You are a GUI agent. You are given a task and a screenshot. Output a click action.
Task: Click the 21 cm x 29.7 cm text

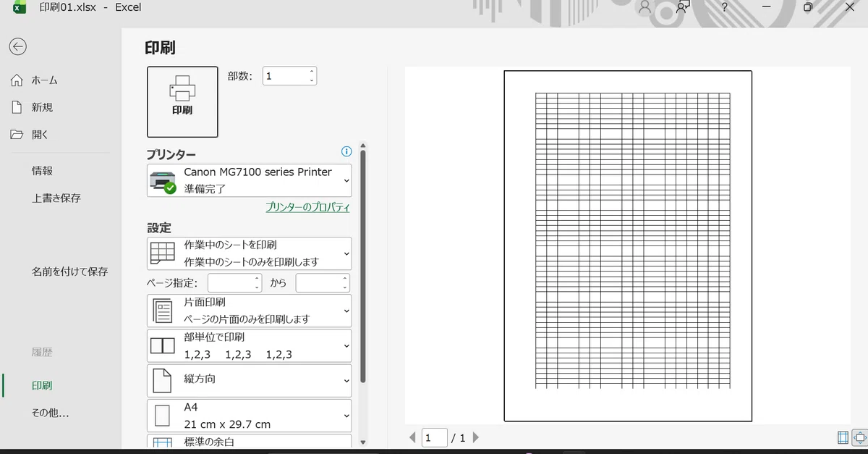tap(227, 424)
